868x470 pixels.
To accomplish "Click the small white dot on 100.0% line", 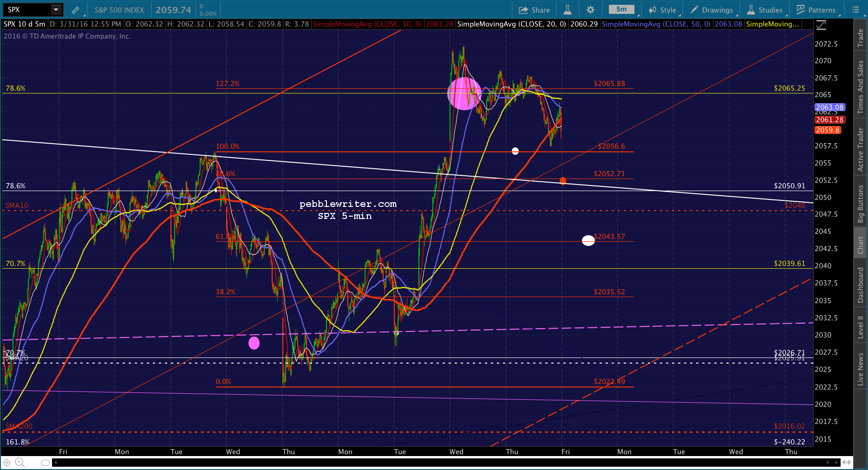I will point(515,151).
